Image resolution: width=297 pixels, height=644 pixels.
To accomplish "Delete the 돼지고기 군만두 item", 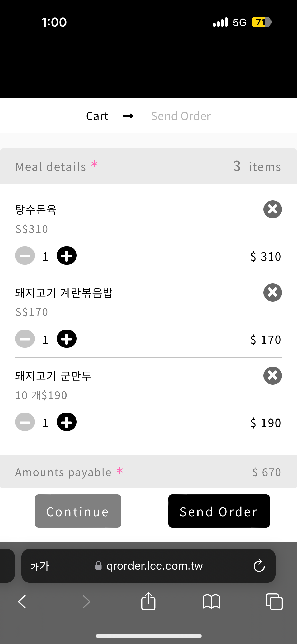I will pyautogui.click(x=273, y=376).
